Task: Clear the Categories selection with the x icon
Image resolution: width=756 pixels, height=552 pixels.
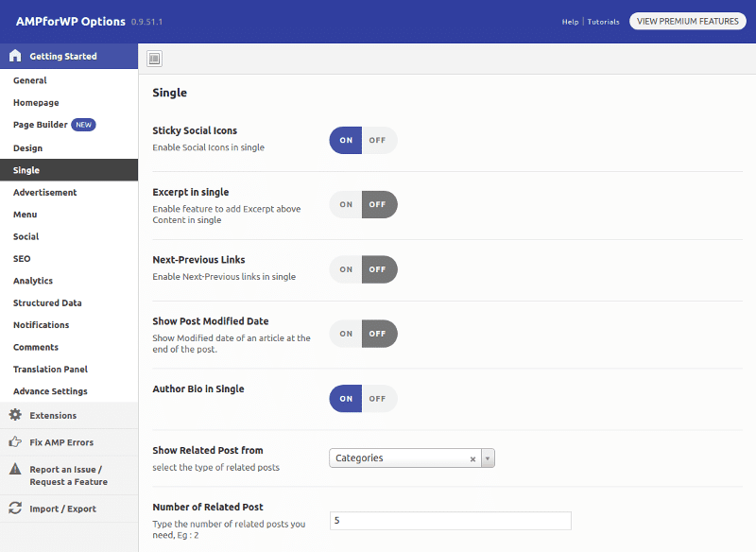Action: 473,459
